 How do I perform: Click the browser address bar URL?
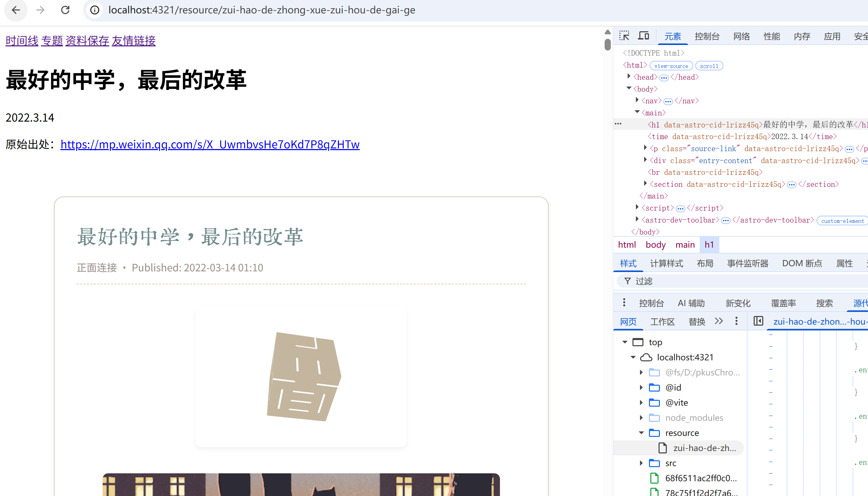tap(262, 10)
